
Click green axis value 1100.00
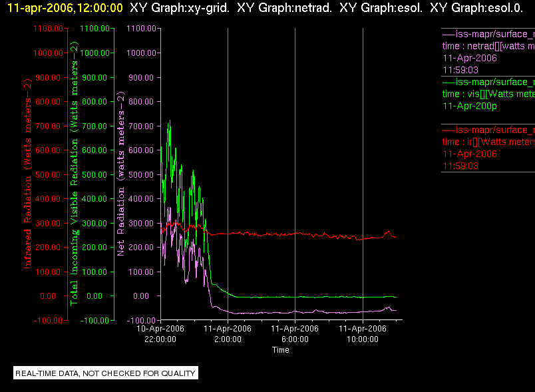click(x=95, y=29)
